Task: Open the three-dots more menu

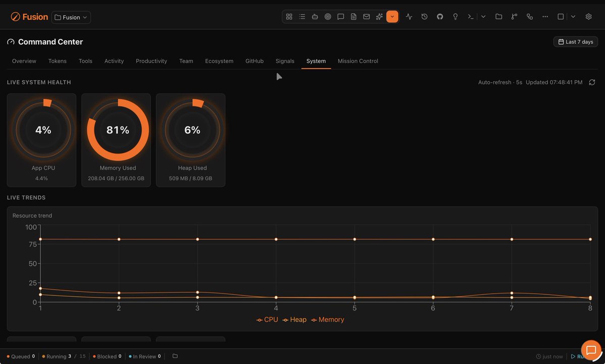Action: 545,17
